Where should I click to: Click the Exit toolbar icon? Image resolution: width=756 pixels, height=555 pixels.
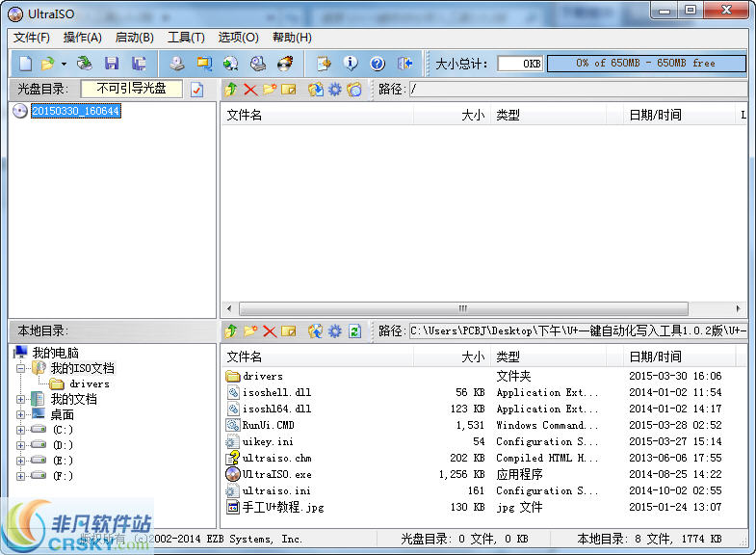(405, 64)
